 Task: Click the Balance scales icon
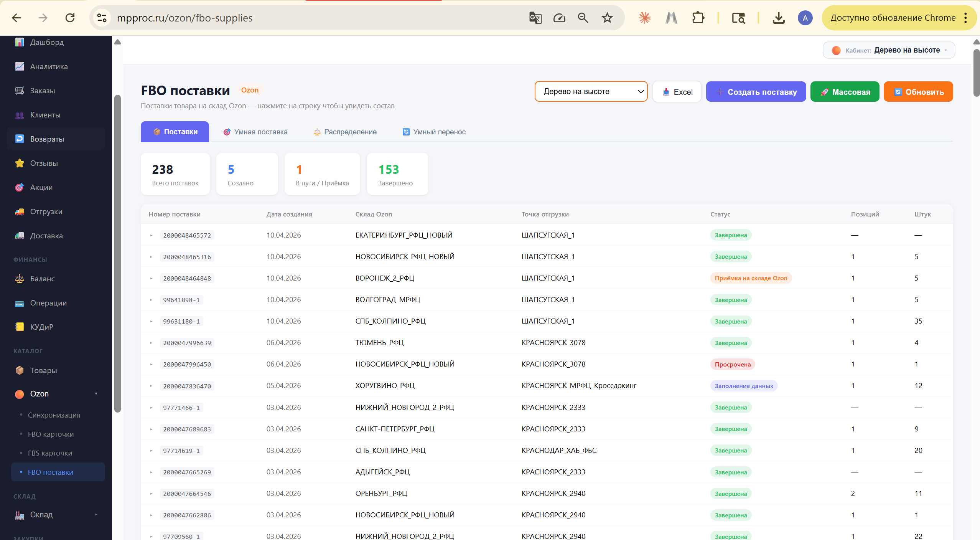[19, 279]
